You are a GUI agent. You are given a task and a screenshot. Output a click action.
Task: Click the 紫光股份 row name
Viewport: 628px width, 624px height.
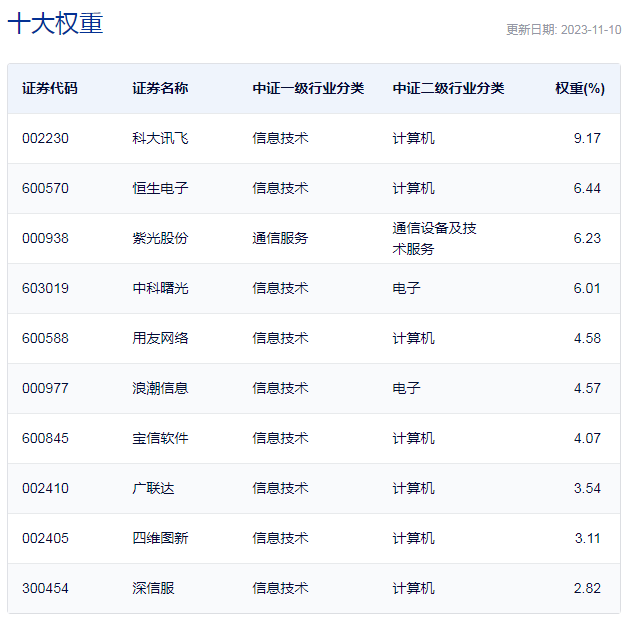[160, 238]
